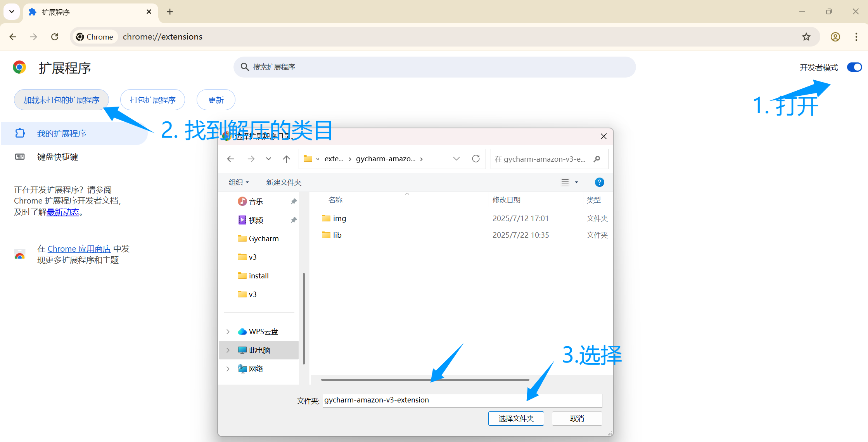
Task: Expand the 此电脑 tree node
Action: point(228,350)
